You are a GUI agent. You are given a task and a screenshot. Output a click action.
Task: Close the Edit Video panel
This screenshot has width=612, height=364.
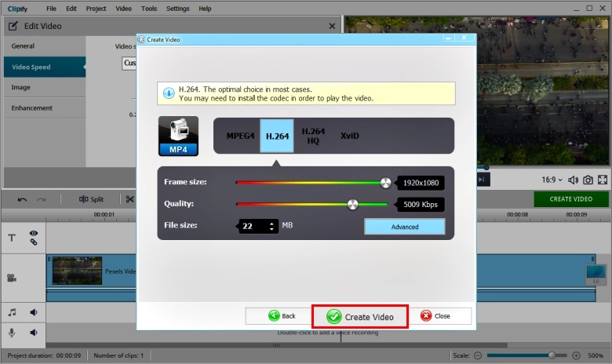(x=332, y=26)
